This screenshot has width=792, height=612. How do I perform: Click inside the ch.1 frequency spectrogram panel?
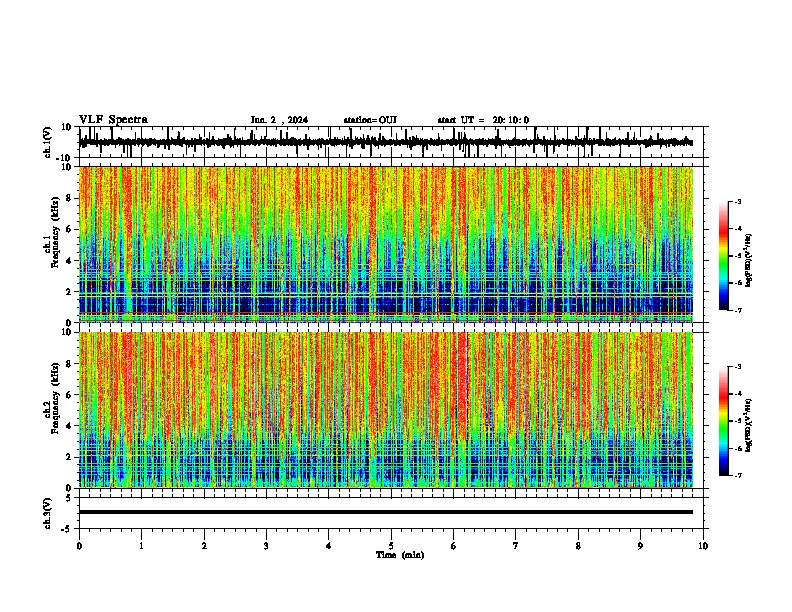[x=386, y=244]
